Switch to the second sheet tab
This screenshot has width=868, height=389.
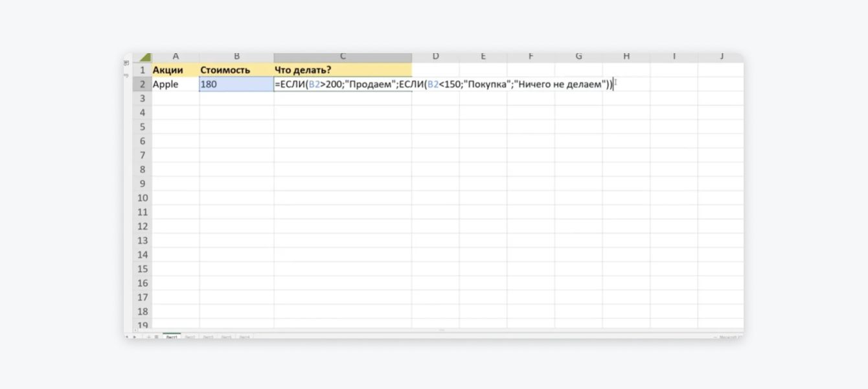190,337
